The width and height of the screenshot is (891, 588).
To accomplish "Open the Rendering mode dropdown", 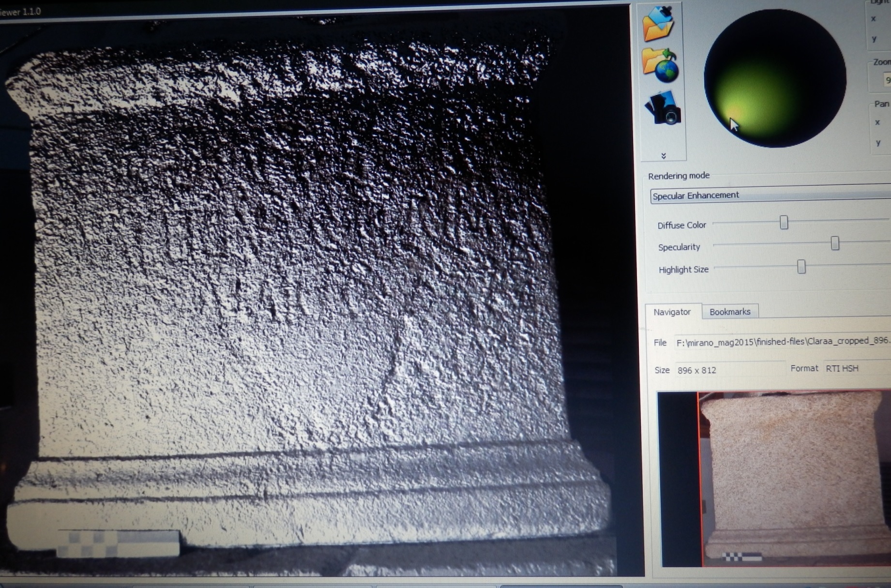I will pyautogui.click(x=770, y=195).
